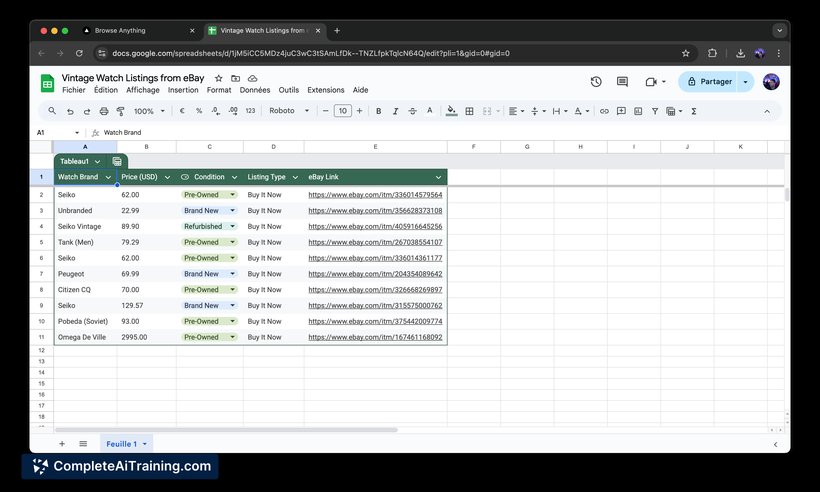Open the Listing Type column dropdown
The width and height of the screenshot is (820, 492).
click(x=295, y=177)
